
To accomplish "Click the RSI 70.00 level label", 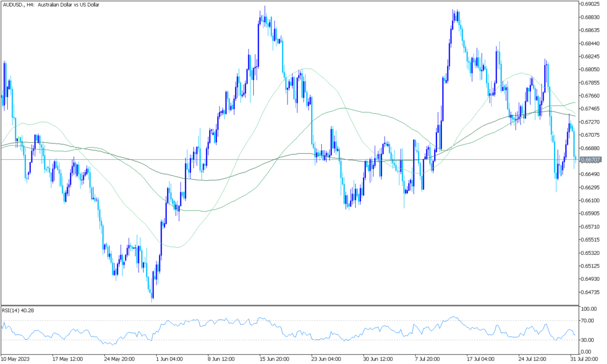I will [587, 320].
